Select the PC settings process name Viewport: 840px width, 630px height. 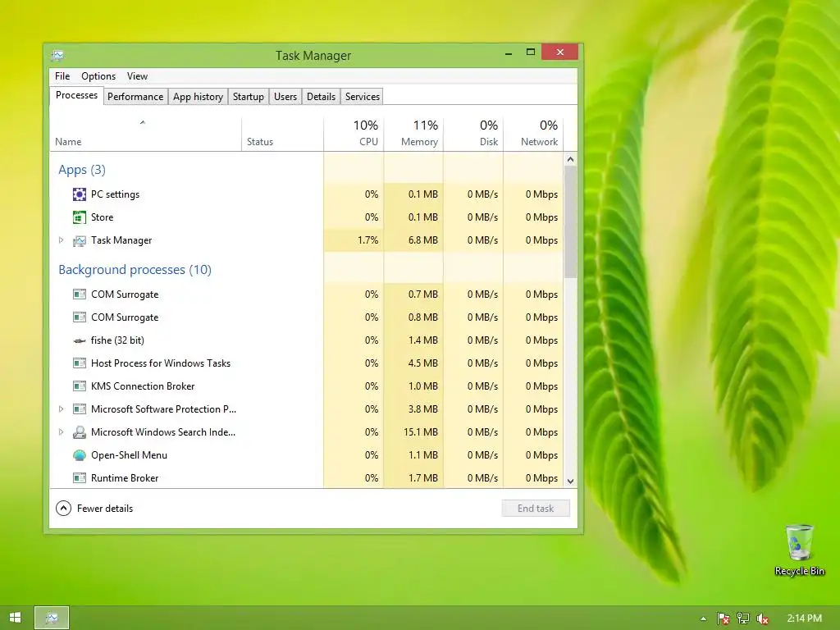115,194
